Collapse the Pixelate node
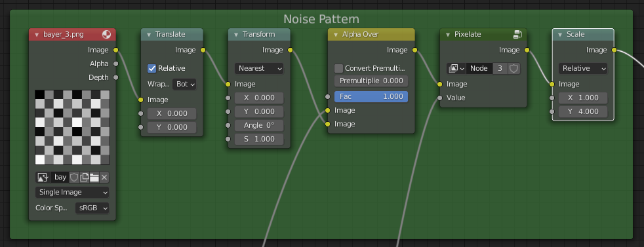Screen dimensions: 644x247 [448, 35]
